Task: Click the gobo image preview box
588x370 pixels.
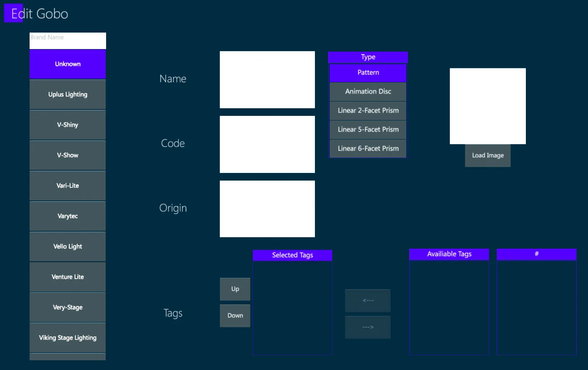Action: click(x=488, y=106)
